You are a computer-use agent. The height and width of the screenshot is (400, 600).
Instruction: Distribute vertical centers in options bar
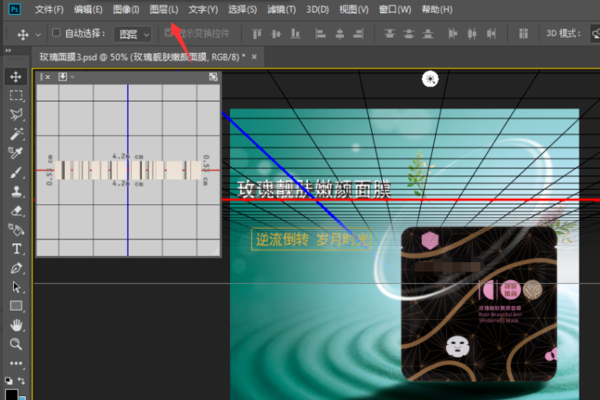pos(409,34)
